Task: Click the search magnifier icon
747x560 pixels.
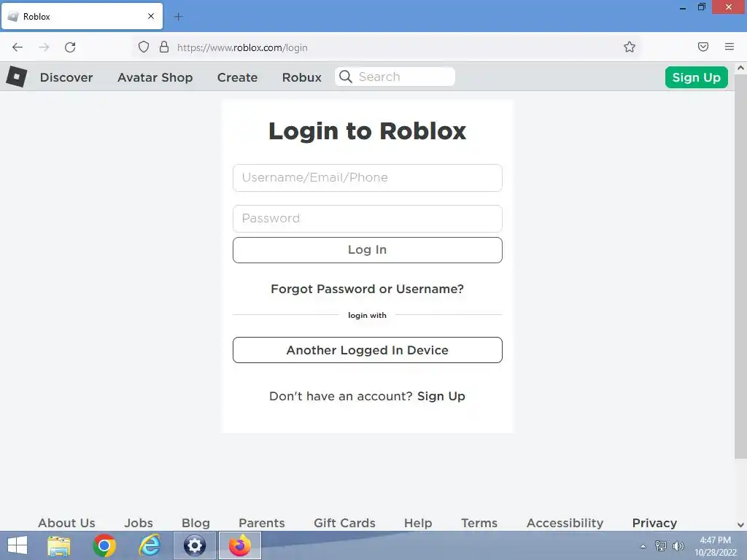Action: click(x=345, y=77)
